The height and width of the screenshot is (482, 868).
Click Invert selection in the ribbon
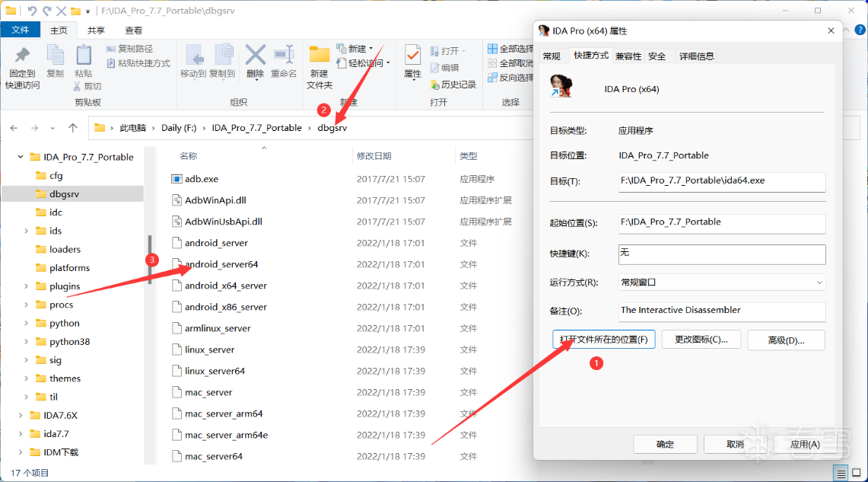pos(510,78)
